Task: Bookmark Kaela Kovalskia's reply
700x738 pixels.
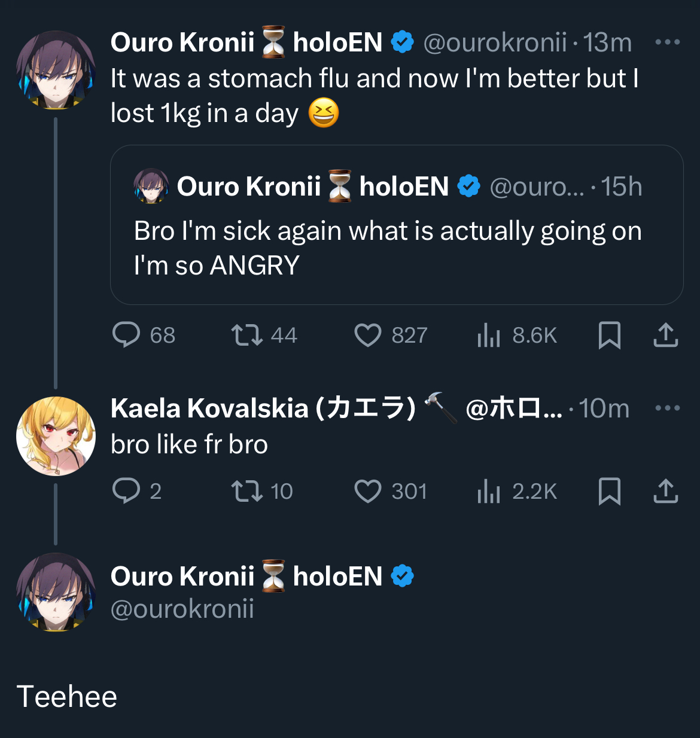Action: pos(609,491)
